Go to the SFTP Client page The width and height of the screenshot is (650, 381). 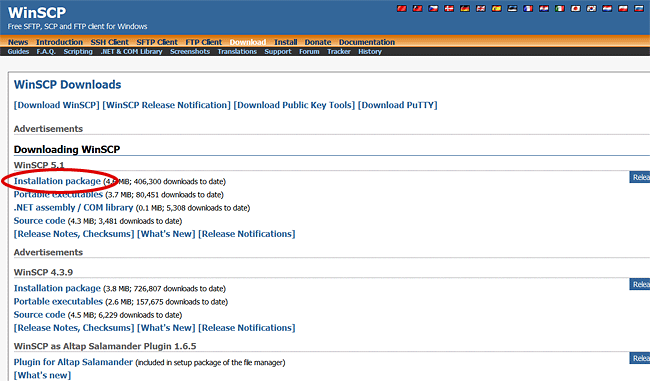157,42
